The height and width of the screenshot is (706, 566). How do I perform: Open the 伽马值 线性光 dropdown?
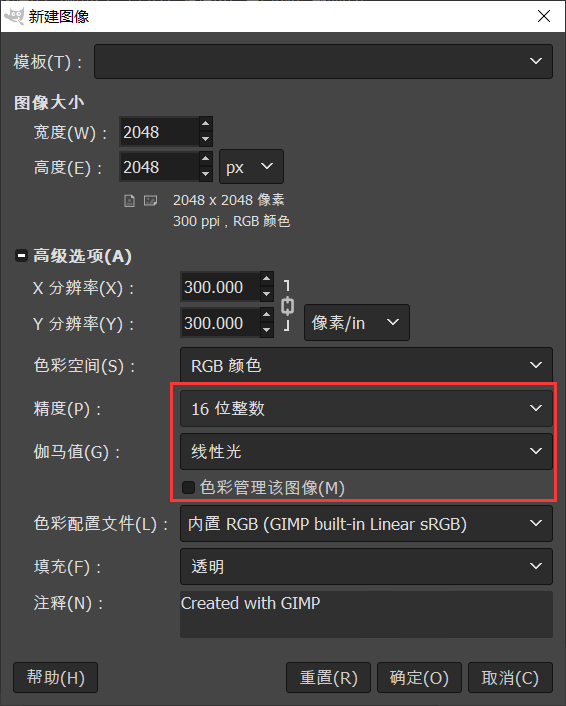(x=366, y=451)
